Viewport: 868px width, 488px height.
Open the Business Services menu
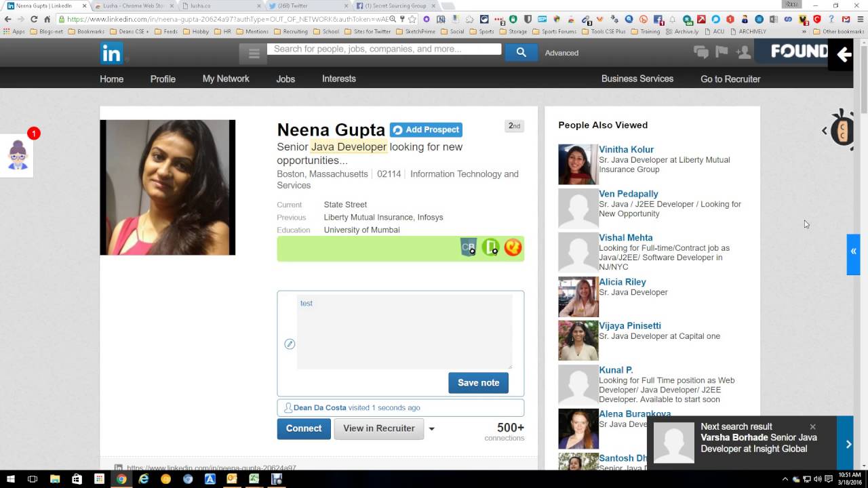[x=637, y=79]
